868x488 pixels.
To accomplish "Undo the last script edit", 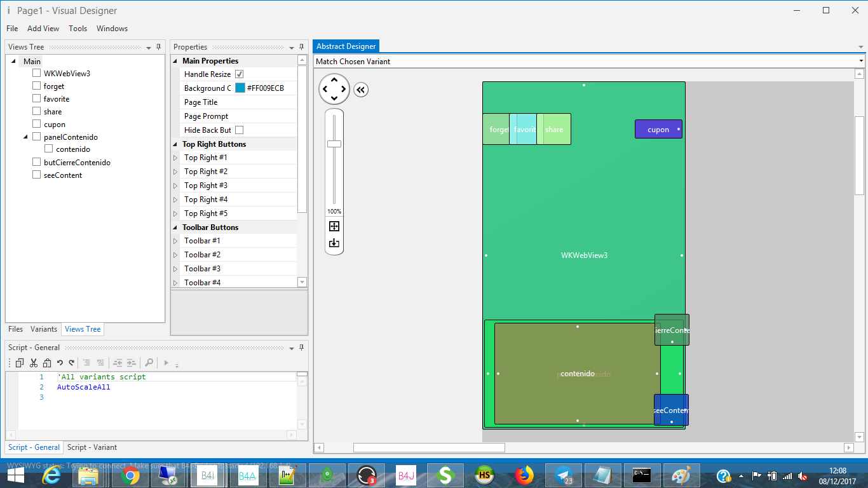I will click(x=60, y=363).
